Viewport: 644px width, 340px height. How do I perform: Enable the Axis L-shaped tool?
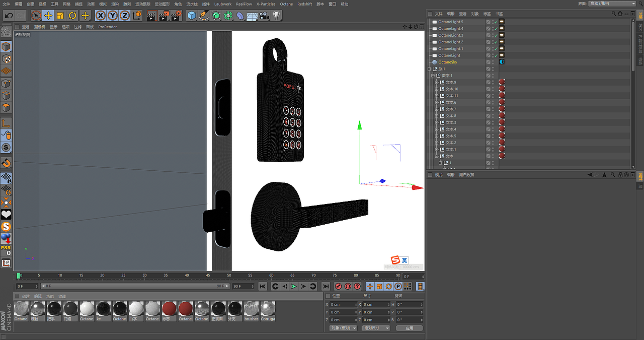pos(6,123)
